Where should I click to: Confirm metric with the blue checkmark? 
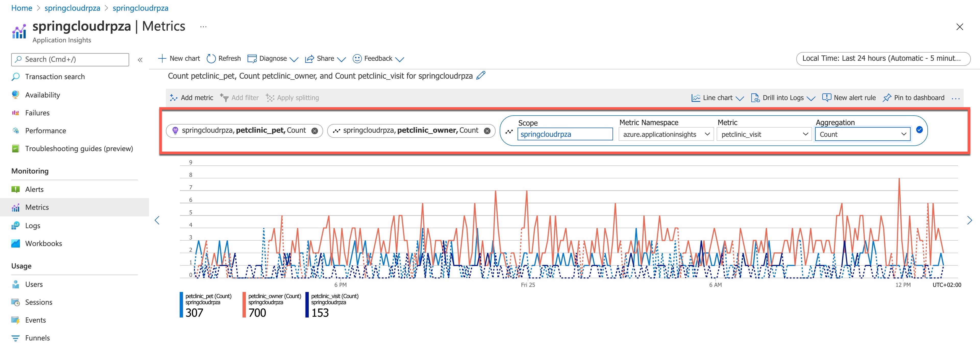(x=919, y=130)
